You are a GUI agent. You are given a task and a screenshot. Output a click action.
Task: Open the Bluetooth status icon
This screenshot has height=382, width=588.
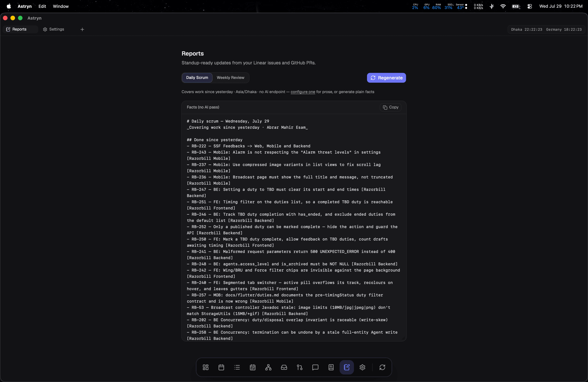[492, 6]
